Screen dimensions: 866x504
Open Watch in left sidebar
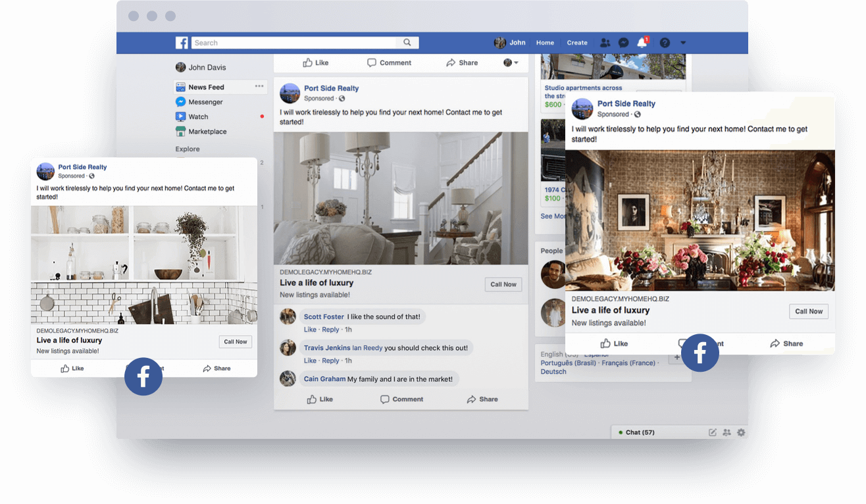(x=192, y=116)
